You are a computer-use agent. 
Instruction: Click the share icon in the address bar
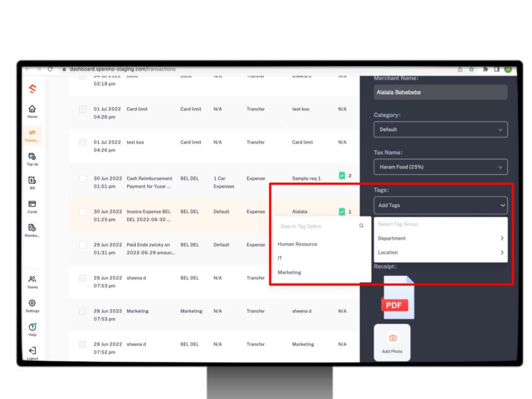460,69
